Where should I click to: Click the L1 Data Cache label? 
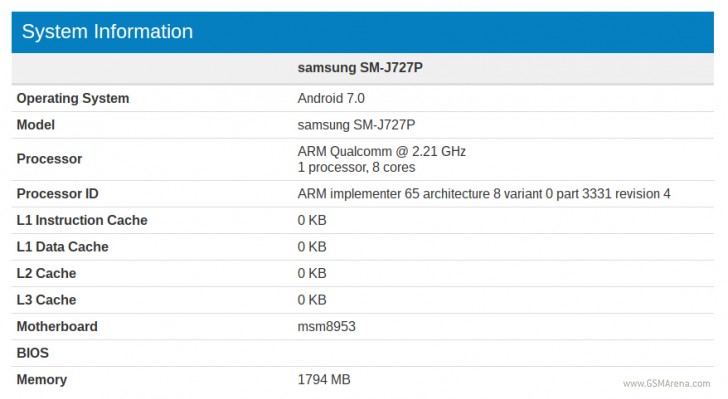point(63,247)
